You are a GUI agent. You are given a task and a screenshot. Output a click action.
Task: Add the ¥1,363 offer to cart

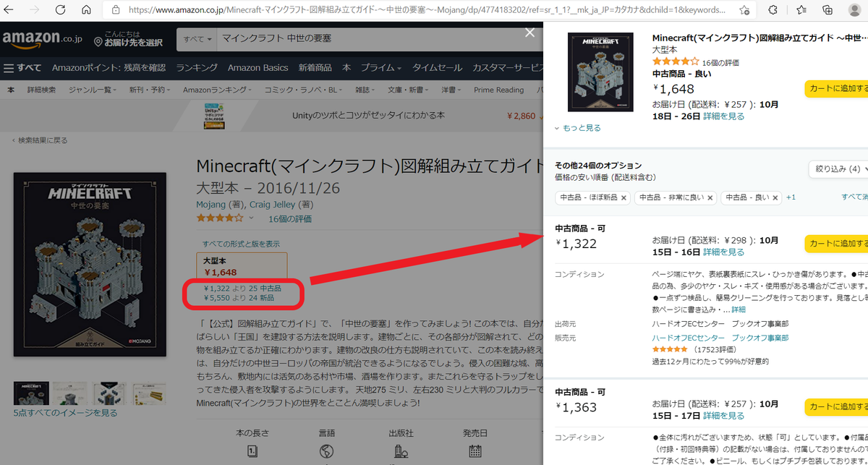tap(836, 406)
